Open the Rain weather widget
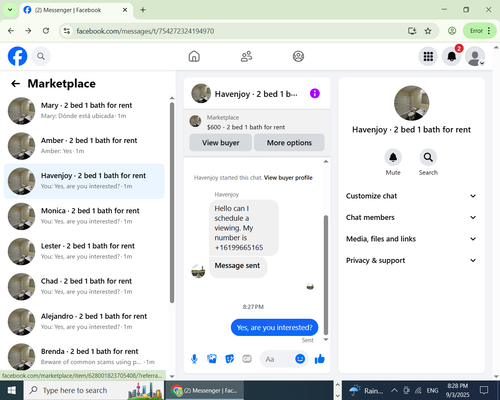This screenshot has width=500, height=400. point(366,390)
